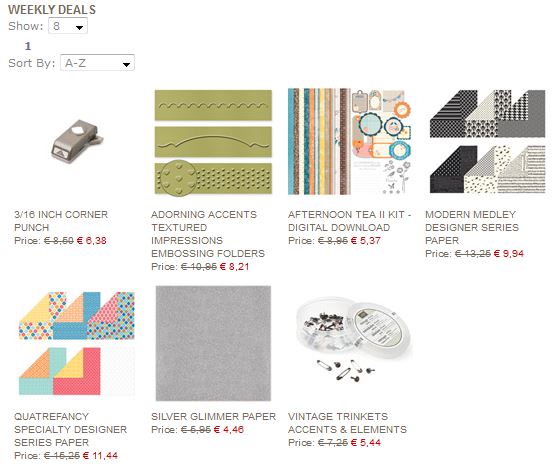Open the Modern Medley Designer Series Paper link
Screen dimensions: 554x467
(x=472, y=227)
